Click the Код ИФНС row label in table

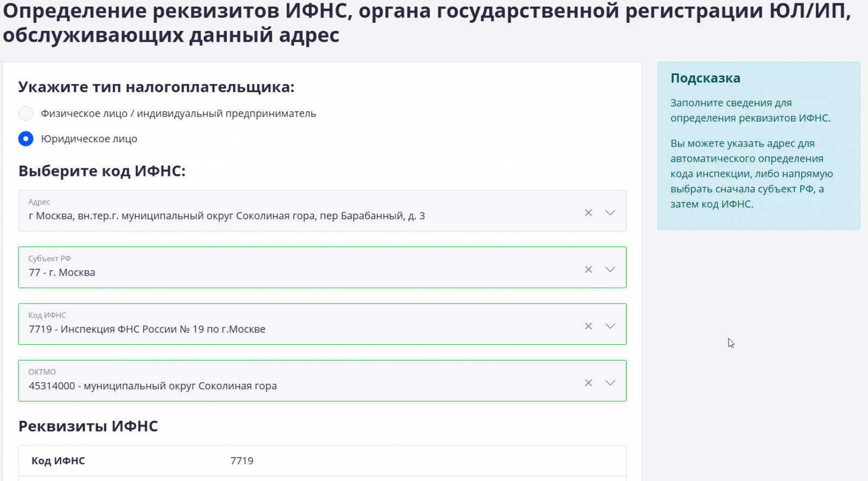click(58, 461)
